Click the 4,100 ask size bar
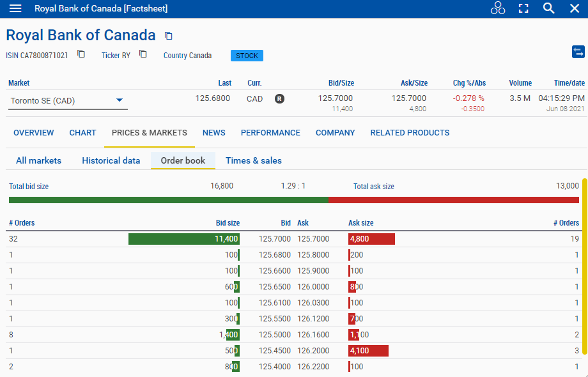The width and height of the screenshot is (588, 377). (368, 351)
